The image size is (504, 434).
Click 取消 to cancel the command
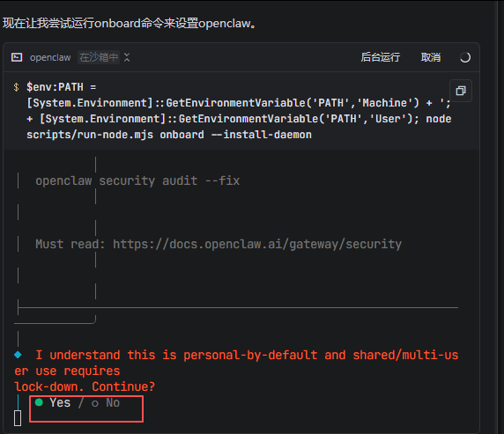431,57
